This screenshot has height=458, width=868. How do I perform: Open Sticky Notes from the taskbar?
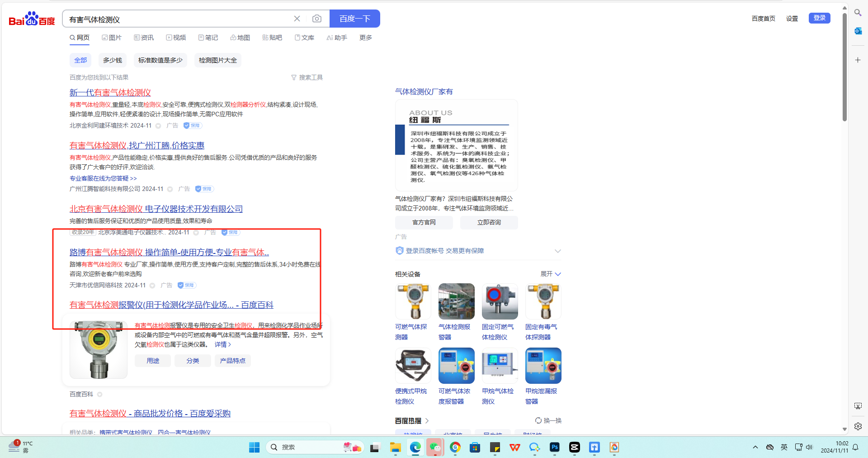(x=495, y=448)
